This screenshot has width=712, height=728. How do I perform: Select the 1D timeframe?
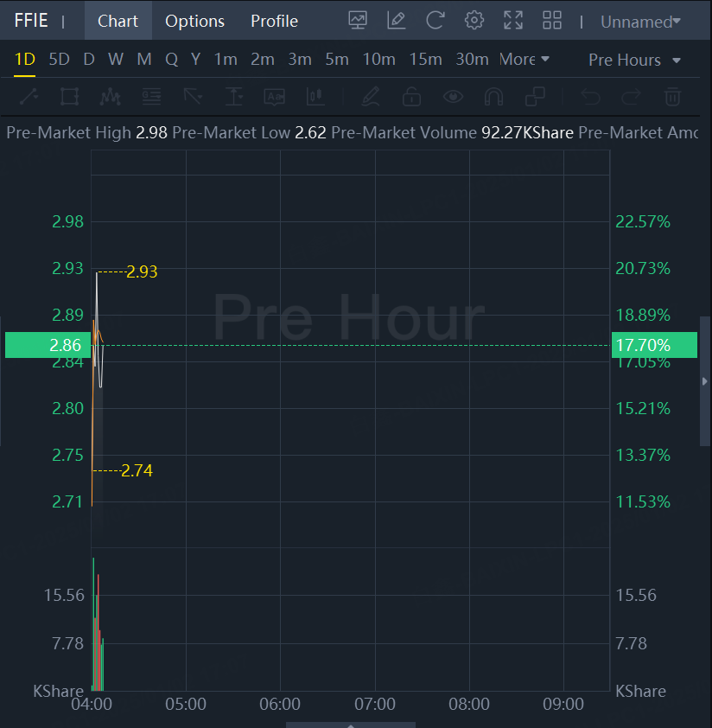click(24, 60)
